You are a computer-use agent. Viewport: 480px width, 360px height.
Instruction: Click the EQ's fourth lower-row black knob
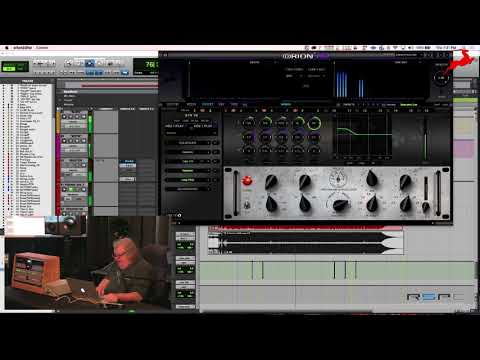coord(371,203)
